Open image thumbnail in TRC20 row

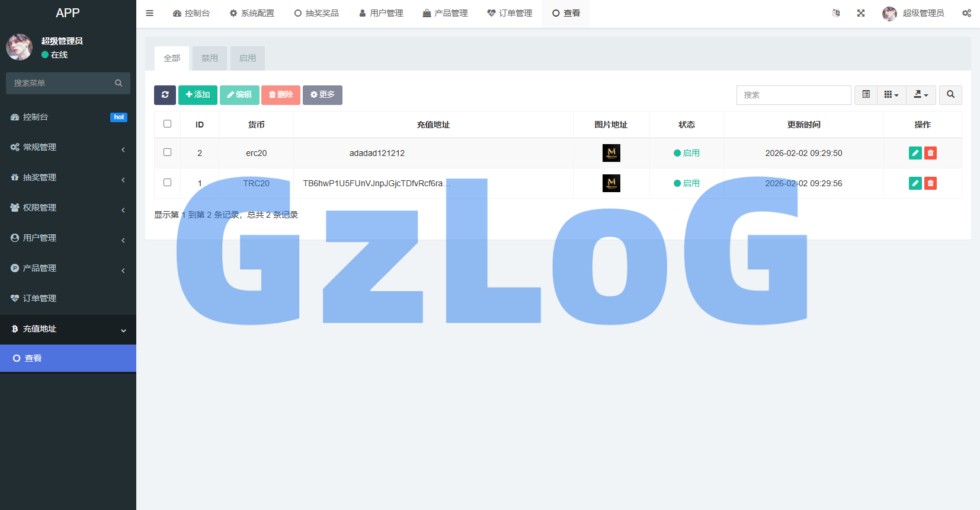coord(611,183)
